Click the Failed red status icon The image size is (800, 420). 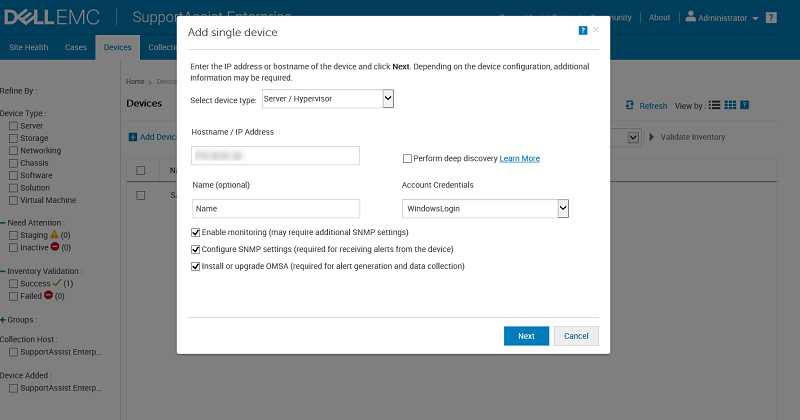click(48, 295)
